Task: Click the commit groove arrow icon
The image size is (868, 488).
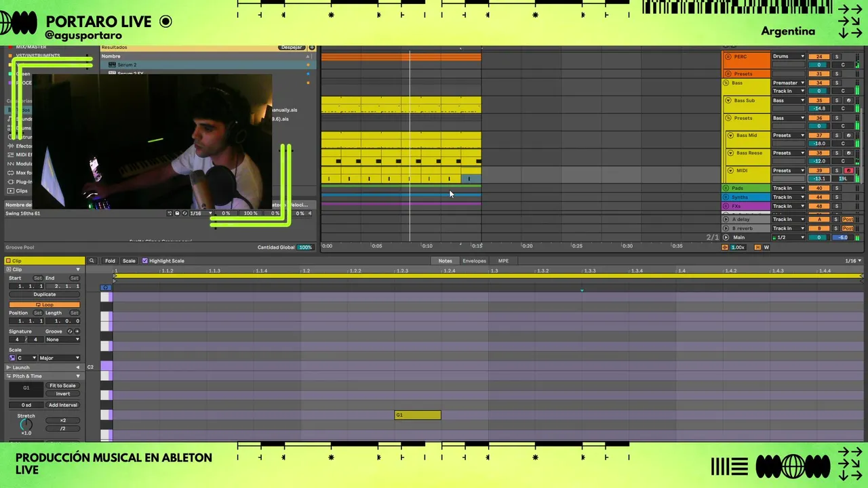Action: pyautogui.click(x=77, y=331)
